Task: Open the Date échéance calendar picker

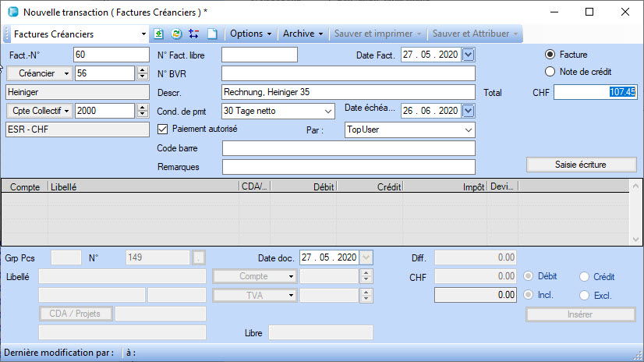Action: (x=468, y=111)
